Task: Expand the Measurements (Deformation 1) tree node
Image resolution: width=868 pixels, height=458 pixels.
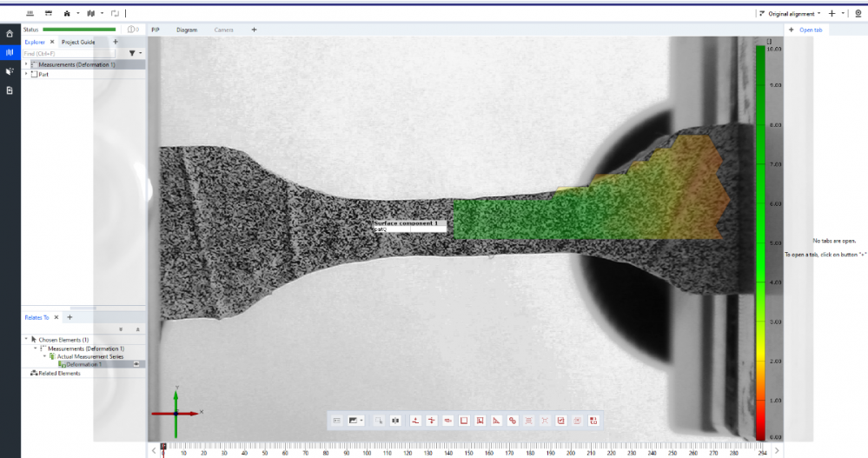Action: (x=26, y=64)
